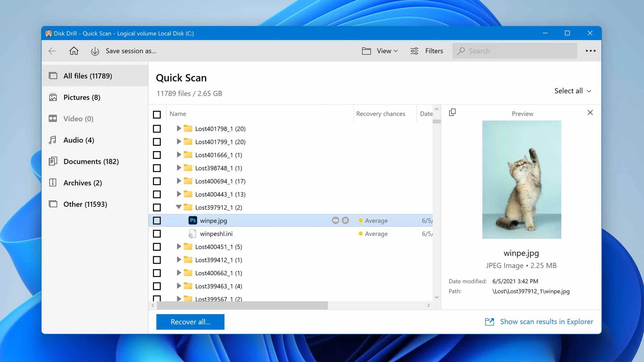Click the Photoshop icon of winpe.jpg
Image resolution: width=644 pixels, height=362 pixels.
pos(193,220)
